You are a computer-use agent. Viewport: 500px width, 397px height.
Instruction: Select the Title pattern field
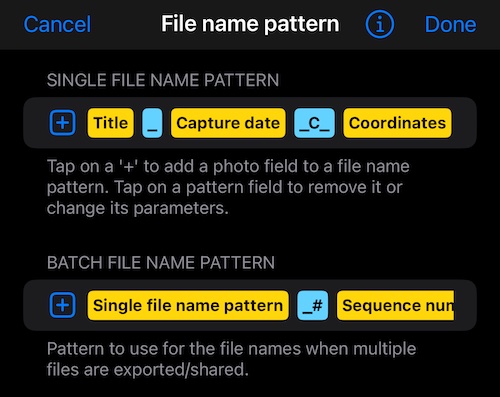click(x=111, y=123)
